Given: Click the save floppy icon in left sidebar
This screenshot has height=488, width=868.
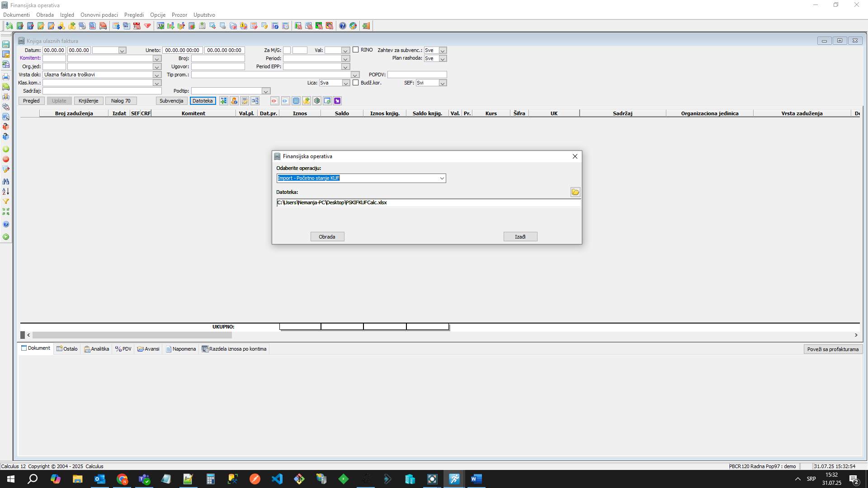Looking at the screenshot, I should pos(6,44).
